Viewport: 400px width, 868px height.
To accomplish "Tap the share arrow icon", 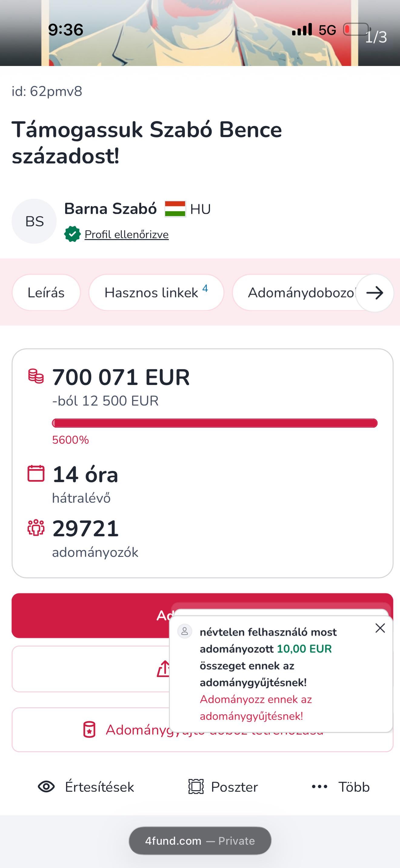I will (x=163, y=669).
